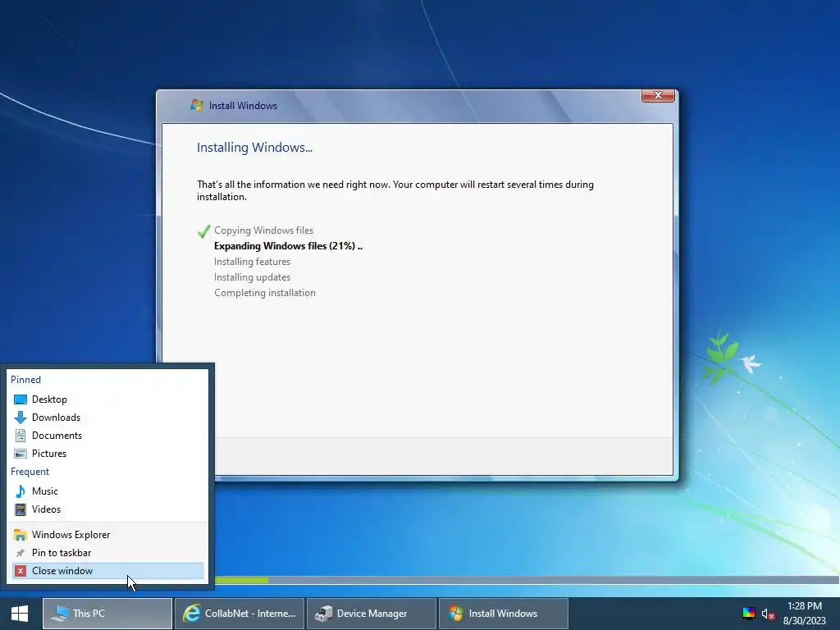Click the colorful display tray icon
Screen dimensions: 840x630
[x=749, y=614]
